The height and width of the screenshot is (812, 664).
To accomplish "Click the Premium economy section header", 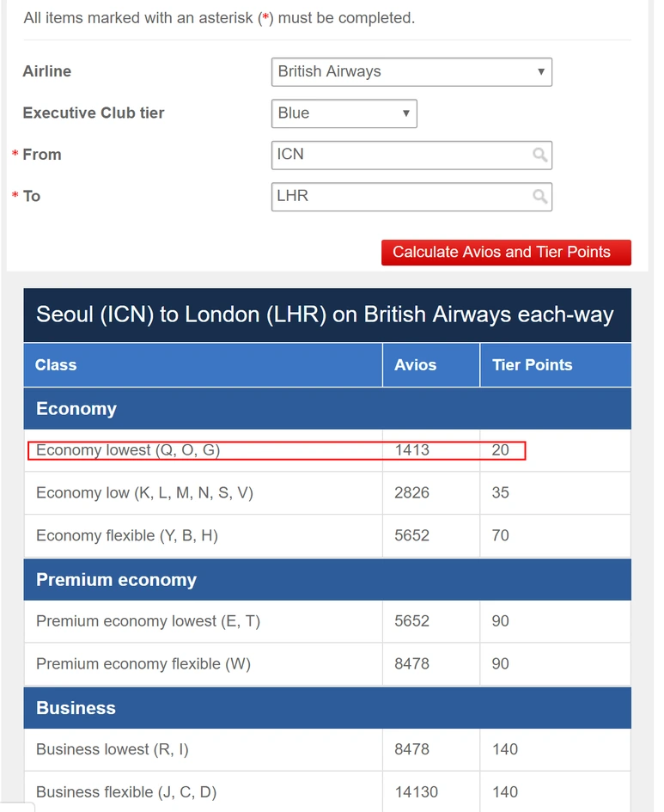I will pos(327,579).
